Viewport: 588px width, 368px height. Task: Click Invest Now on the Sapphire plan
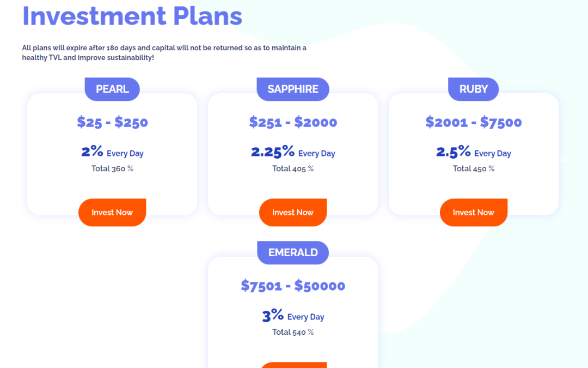(293, 213)
